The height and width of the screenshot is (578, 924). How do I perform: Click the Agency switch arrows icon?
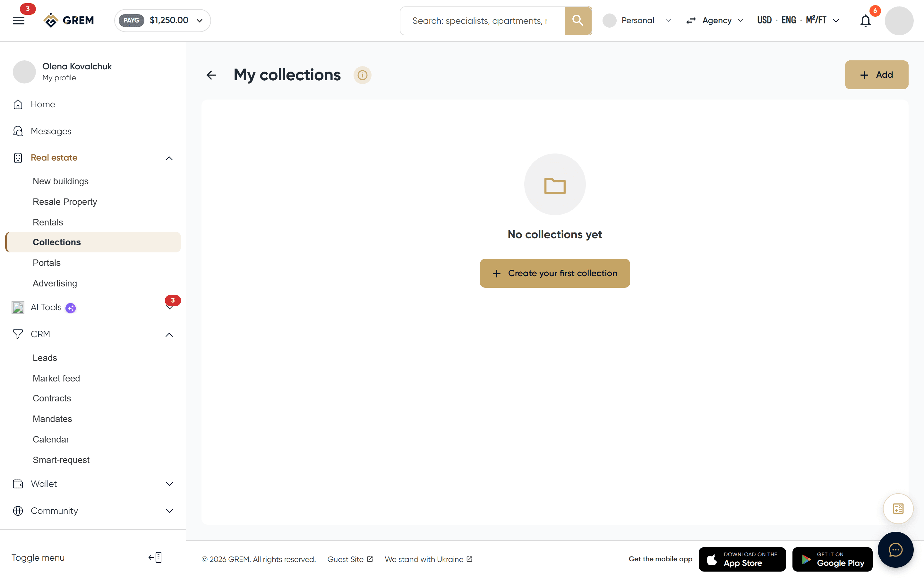pos(691,21)
